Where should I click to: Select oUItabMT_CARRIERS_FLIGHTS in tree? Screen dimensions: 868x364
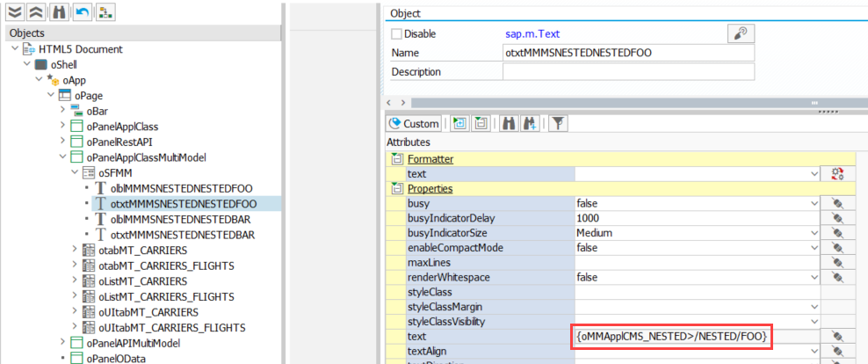coord(171,327)
